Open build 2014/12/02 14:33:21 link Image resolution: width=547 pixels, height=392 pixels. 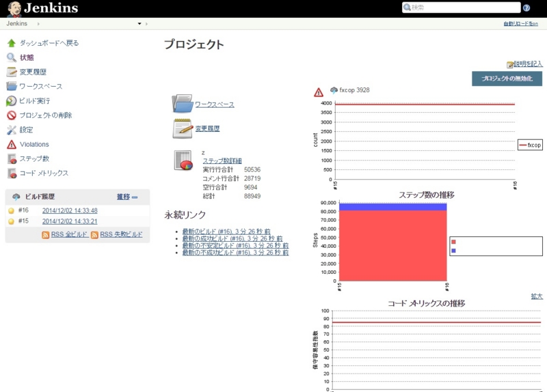(70, 221)
